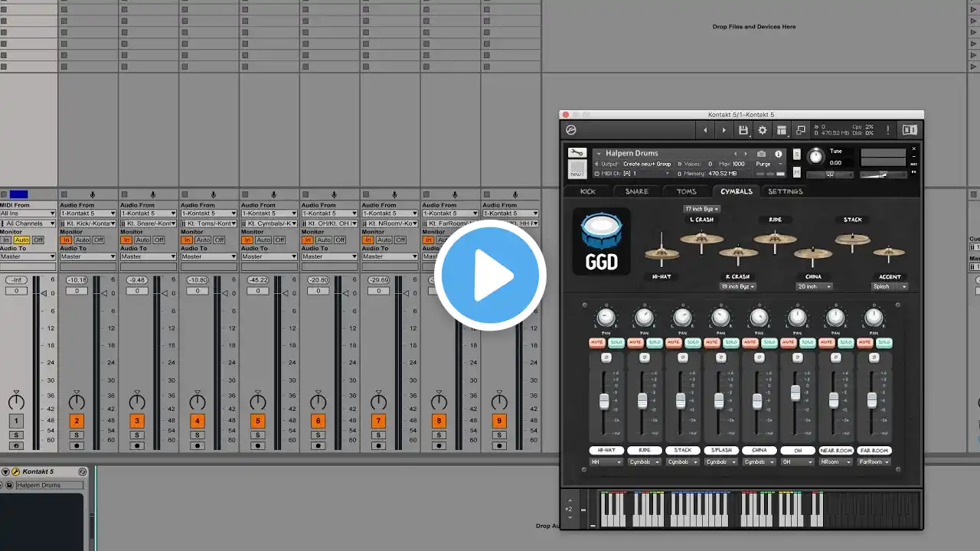Mute the STACK mixer channel
The height and width of the screenshot is (551, 980).
673,342
